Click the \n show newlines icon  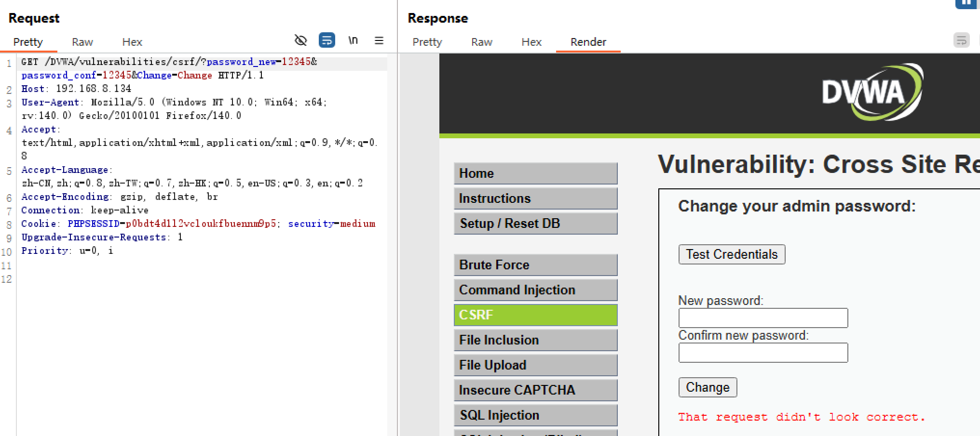pyautogui.click(x=353, y=40)
